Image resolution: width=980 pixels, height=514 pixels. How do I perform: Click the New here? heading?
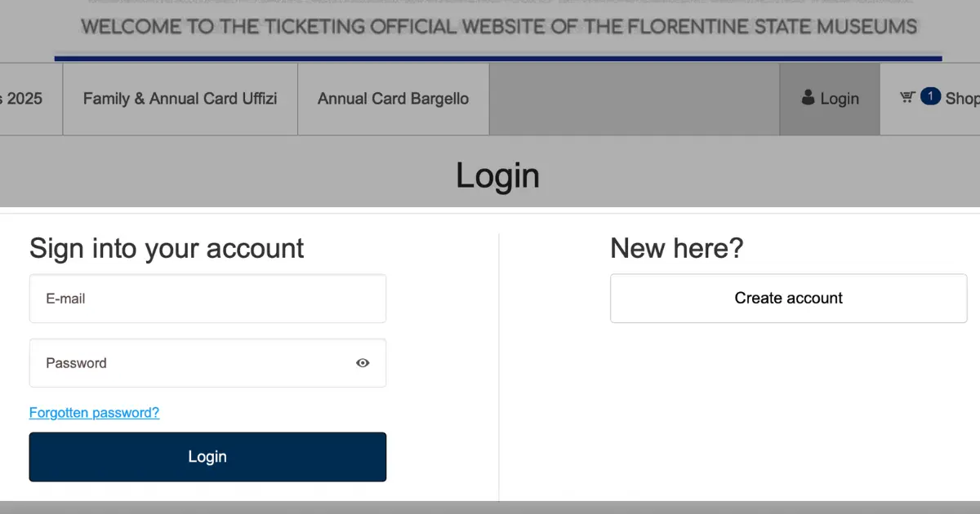point(677,248)
